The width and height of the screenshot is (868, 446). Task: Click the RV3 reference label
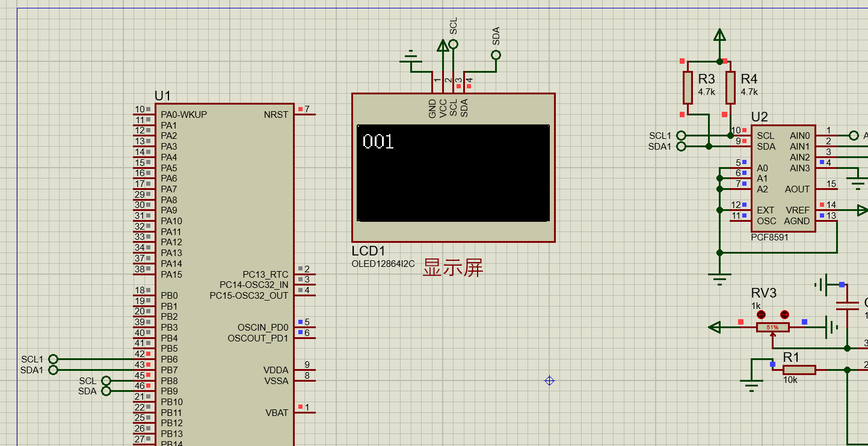pos(763,293)
